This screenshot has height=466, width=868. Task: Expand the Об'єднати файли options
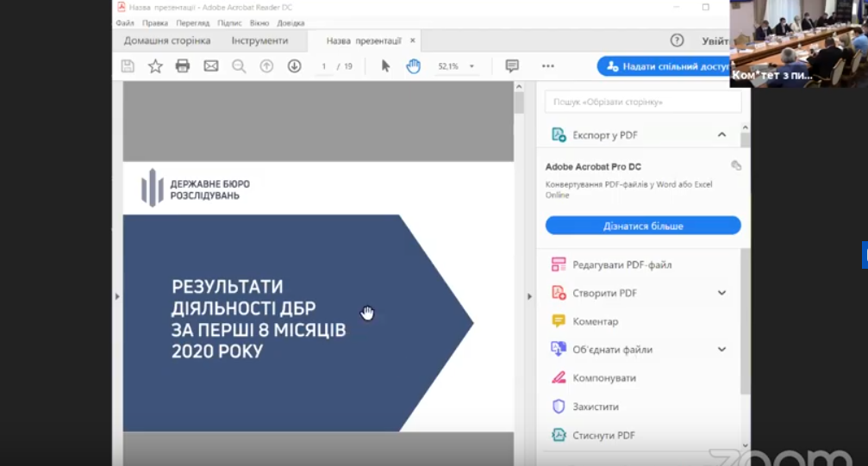[x=721, y=350]
